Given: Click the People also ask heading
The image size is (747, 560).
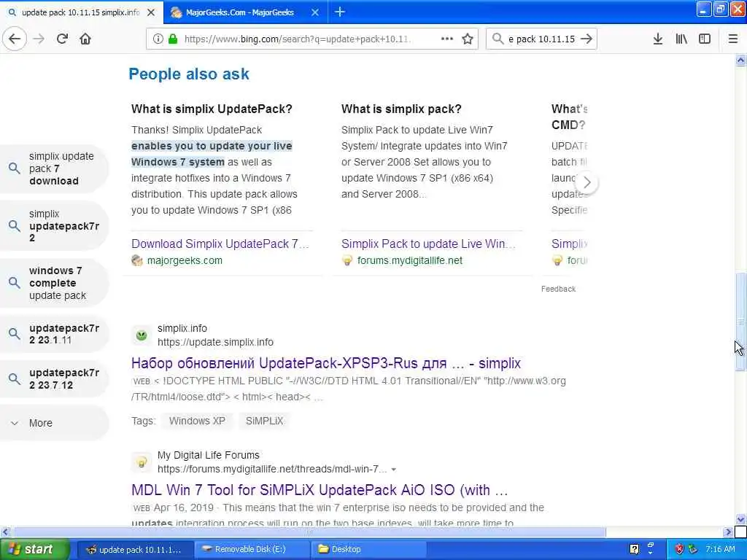Looking at the screenshot, I should click(189, 74).
